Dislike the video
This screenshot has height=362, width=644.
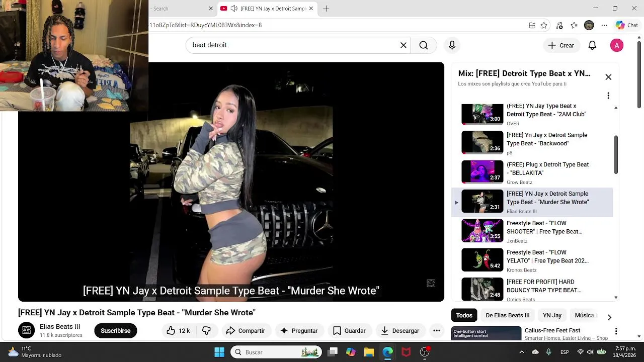(x=206, y=330)
